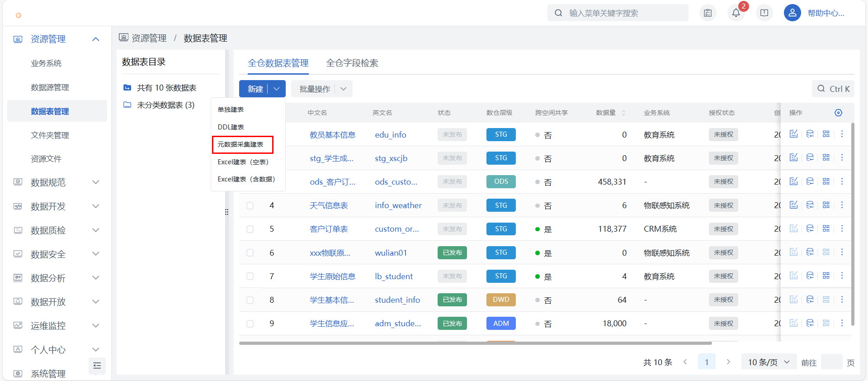Click the vertical table scrollbar
This screenshot has width=868, height=381.
coord(853,224)
